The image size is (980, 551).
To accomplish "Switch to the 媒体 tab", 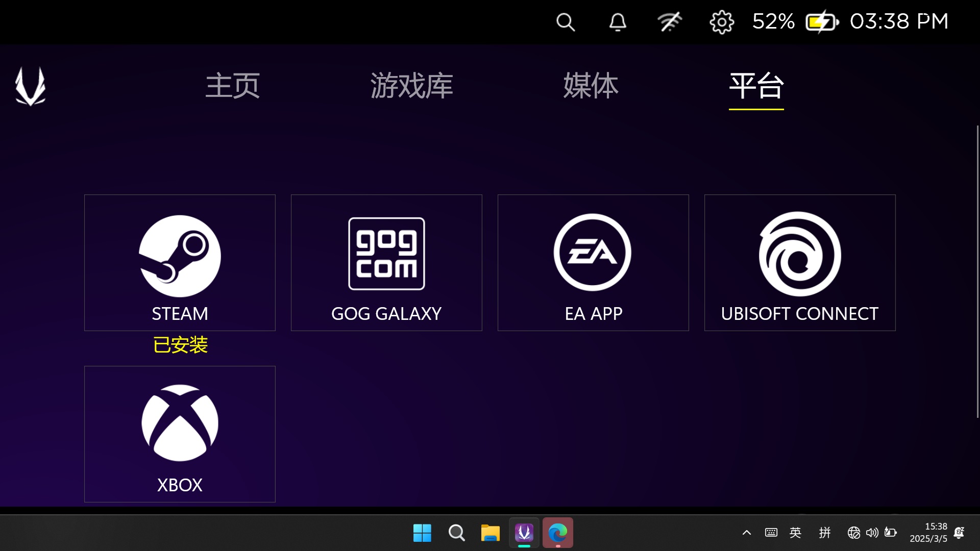I will 591,86.
